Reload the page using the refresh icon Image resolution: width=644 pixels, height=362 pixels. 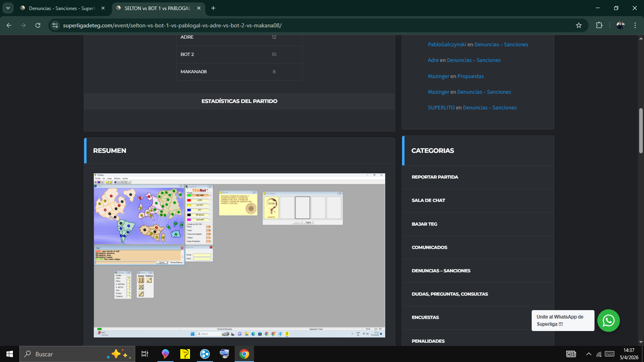(x=38, y=25)
